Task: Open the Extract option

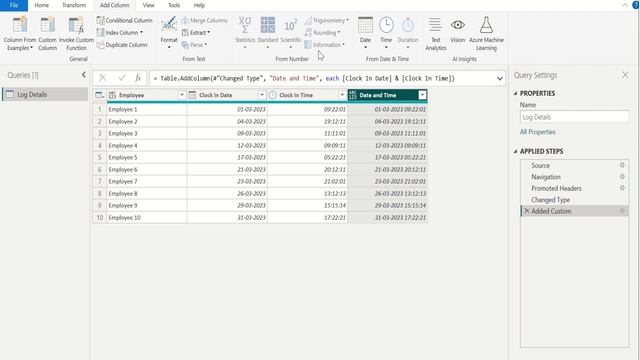Action: [196, 32]
